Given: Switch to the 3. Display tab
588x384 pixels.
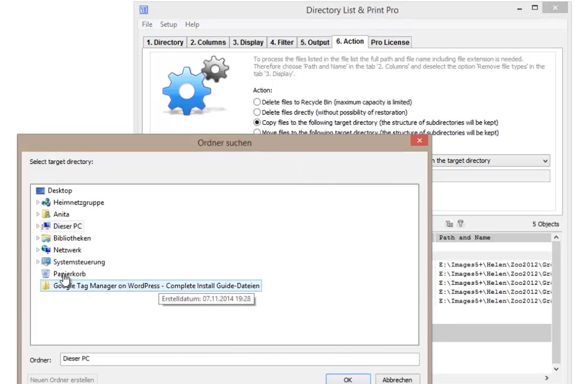Looking at the screenshot, I should tap(248, 42).
